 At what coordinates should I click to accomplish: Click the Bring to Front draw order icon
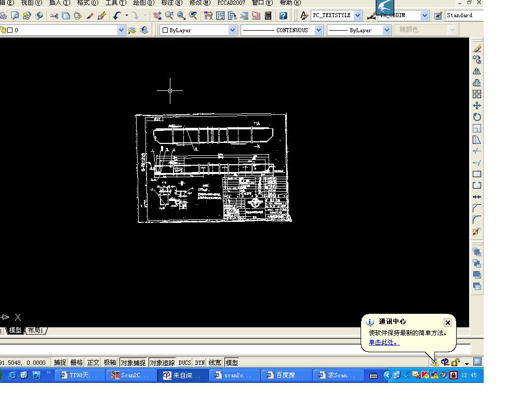(477, 252)
